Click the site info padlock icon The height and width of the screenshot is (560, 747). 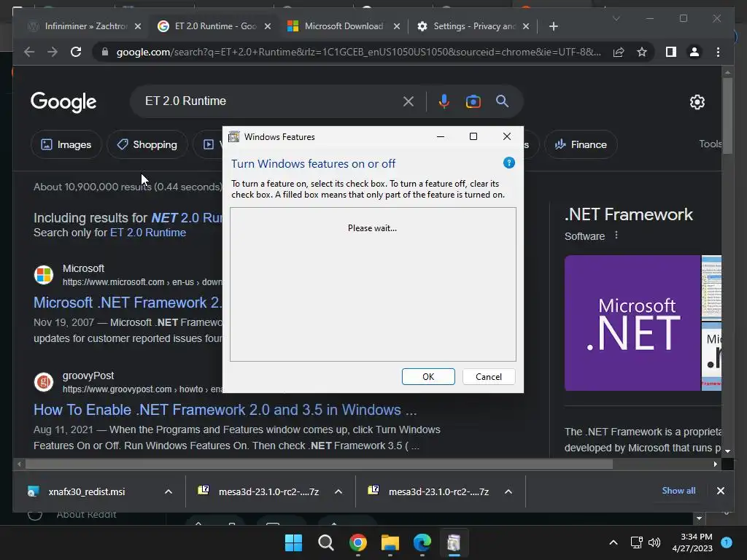click(105, 52)
